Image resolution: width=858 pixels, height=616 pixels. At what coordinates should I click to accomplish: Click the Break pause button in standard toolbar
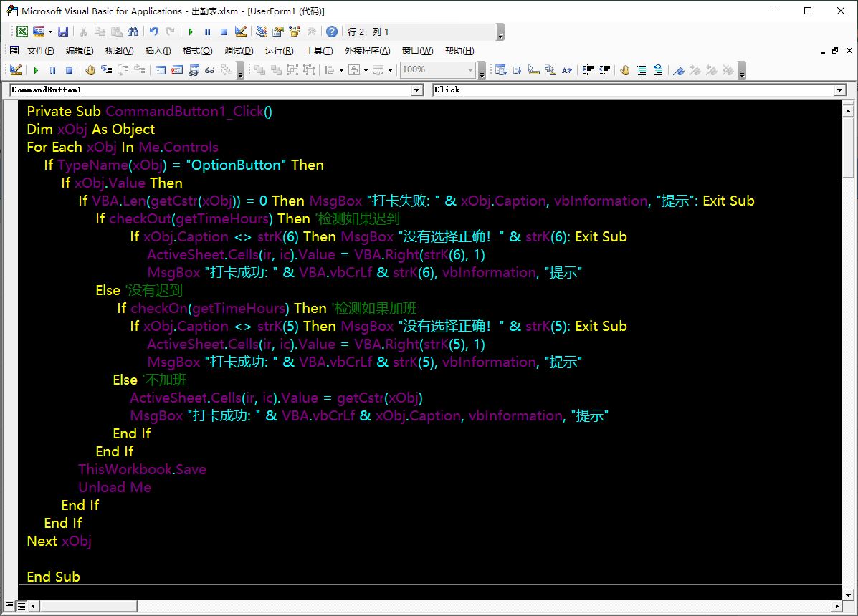pyautogui.click(x=207, y=32)
